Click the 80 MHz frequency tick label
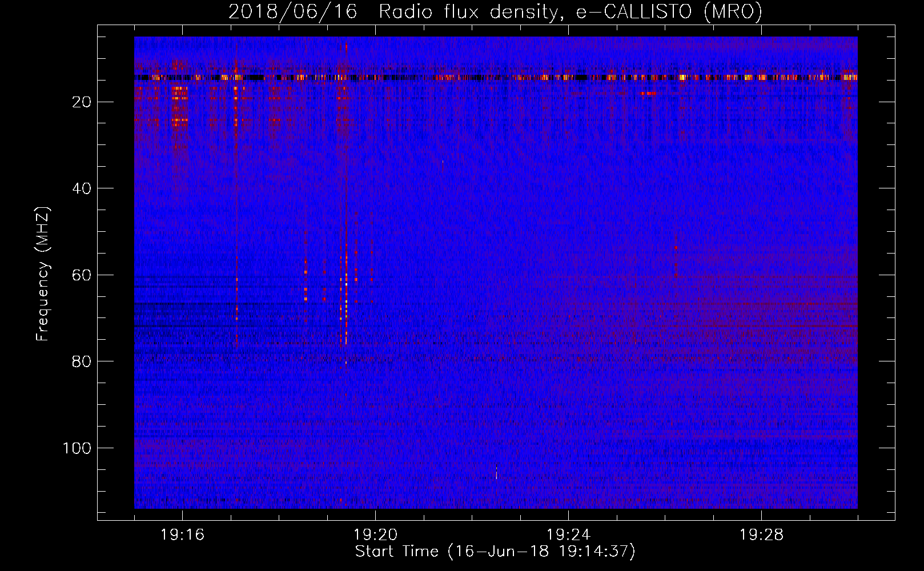The width and height of the screenshot is (924, 571). [82, 361]
